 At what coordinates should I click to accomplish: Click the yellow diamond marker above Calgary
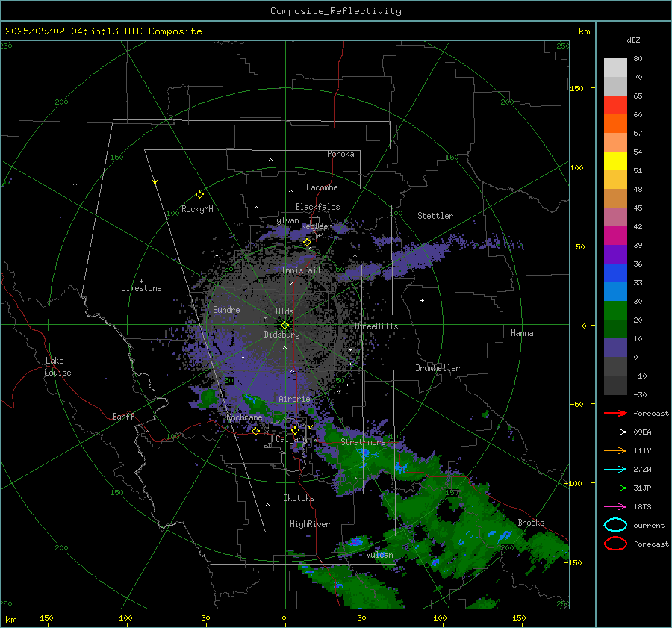(x=295, y=430)
